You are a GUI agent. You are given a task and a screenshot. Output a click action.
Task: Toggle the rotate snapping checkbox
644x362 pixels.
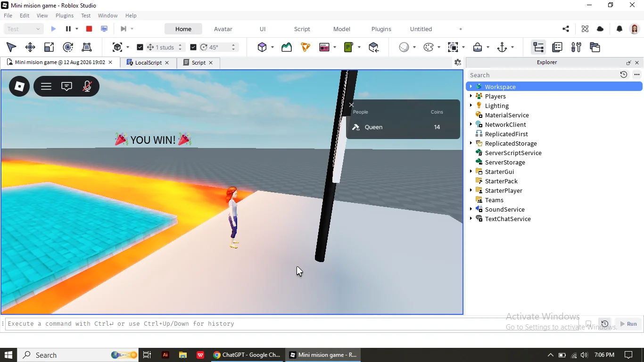[x=193, y=47]
